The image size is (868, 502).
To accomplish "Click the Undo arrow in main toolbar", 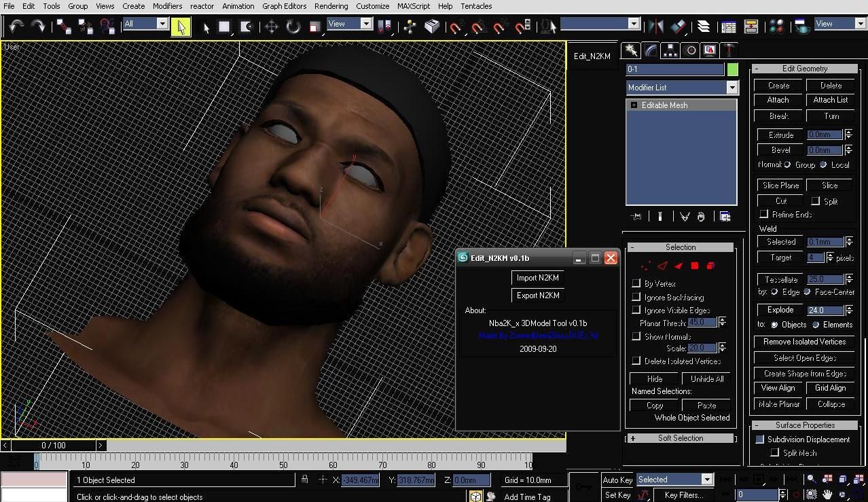I will pos(16,26).
